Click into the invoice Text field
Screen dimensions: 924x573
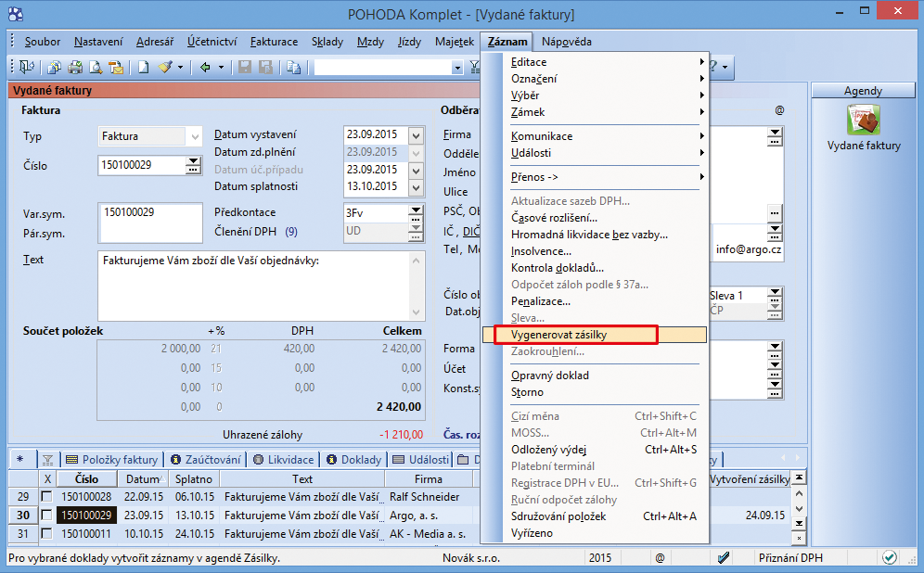[x=254, y=286]
